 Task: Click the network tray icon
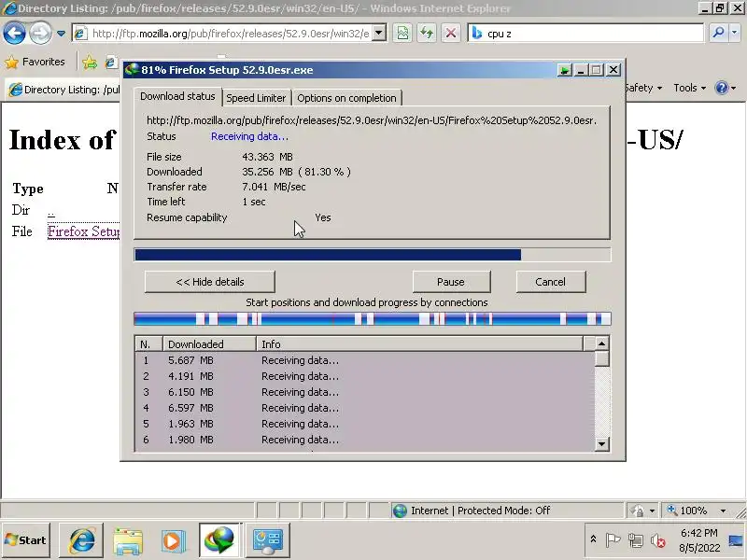(x=636, y=540)
